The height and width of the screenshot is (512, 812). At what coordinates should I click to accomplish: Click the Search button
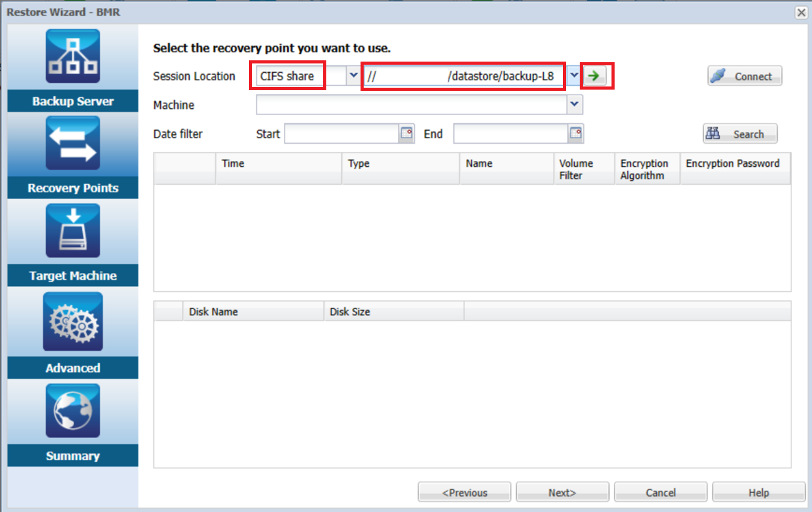click(740, 134)
